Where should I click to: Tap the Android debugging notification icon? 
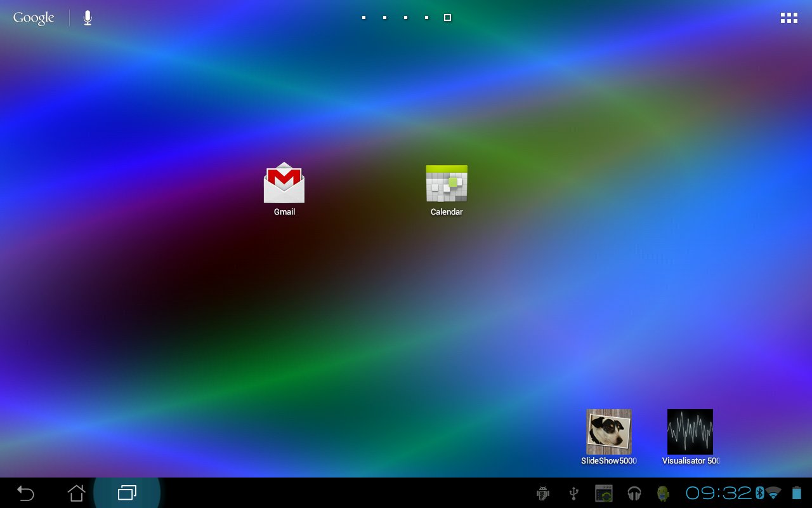coord(542,493)
